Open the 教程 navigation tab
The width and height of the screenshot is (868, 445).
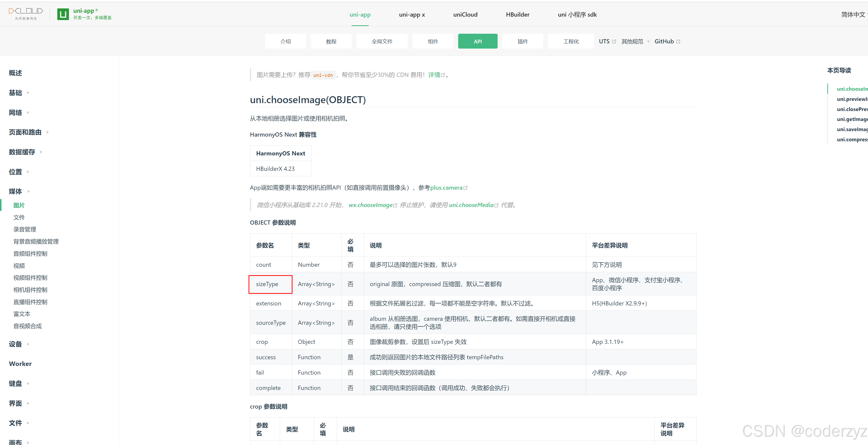tap(331, 41)
